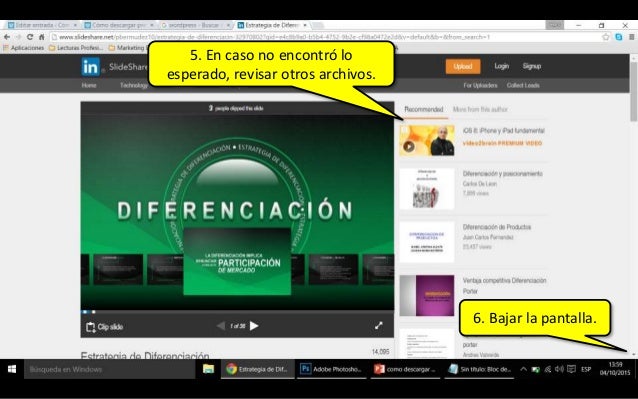Viewport: 638px width, 399px height.
Task: Reload the page with refresh icon
Action: tap(30, 37)
